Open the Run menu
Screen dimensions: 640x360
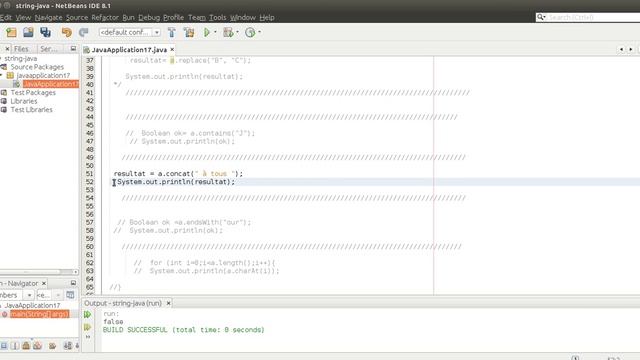(x=129, y=17)
